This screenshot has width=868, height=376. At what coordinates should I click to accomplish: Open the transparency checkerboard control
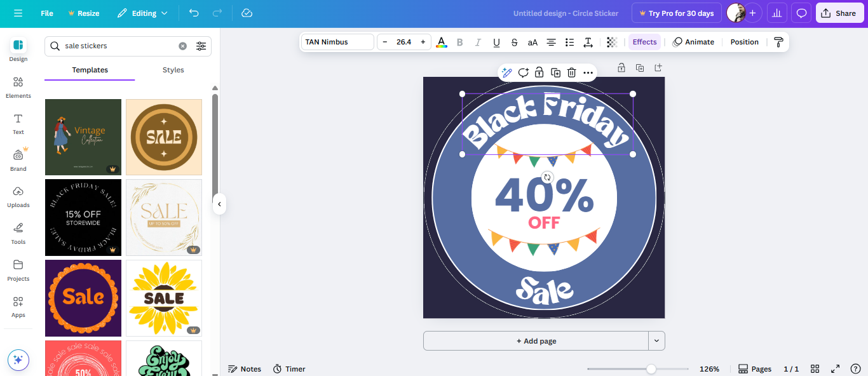pyautogui.click(x=612, y=42)
